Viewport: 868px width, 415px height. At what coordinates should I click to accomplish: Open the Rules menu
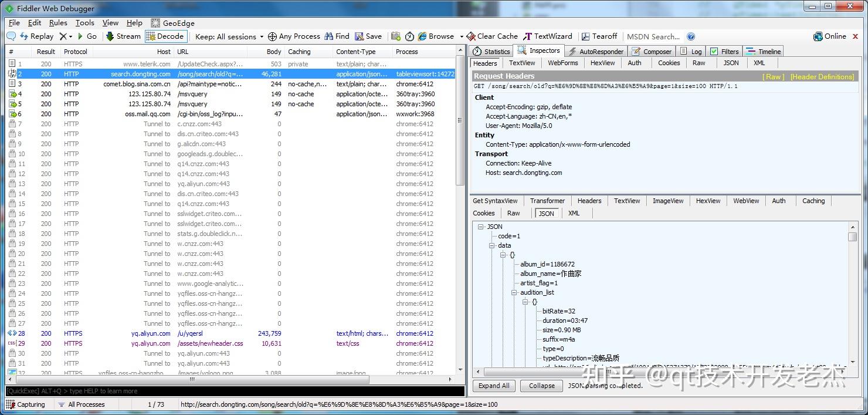point(58,23)
